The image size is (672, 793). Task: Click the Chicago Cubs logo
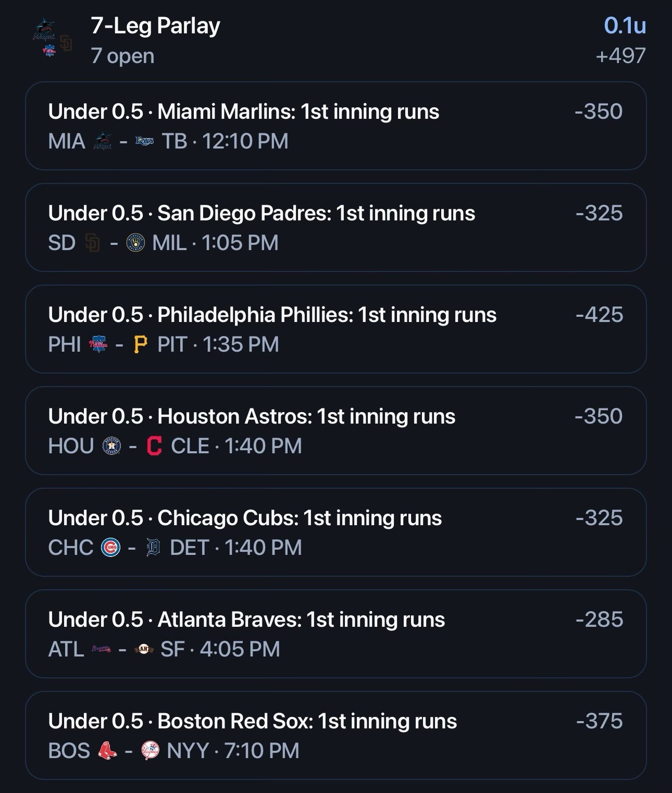coord(110,548)
